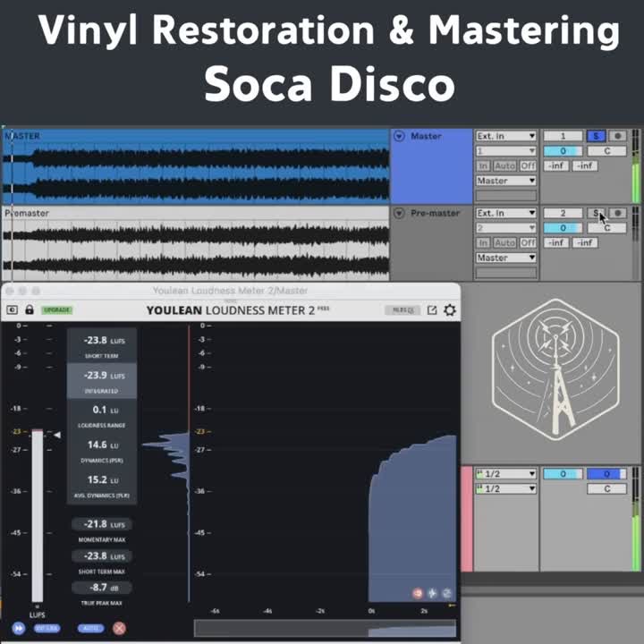Screen dimensions: 644x644
Task: Click Integrated -23.9 LUFS readout
Action: (102, 381)
